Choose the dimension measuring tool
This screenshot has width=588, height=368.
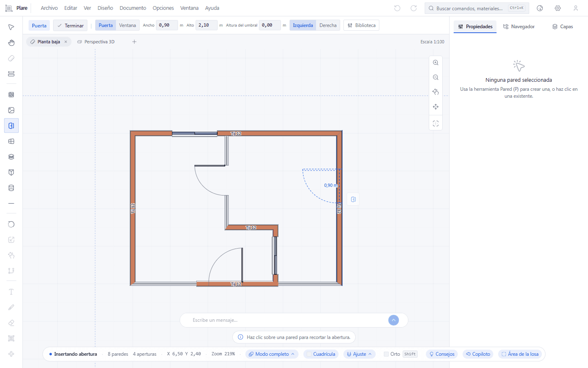coord(11,74)
